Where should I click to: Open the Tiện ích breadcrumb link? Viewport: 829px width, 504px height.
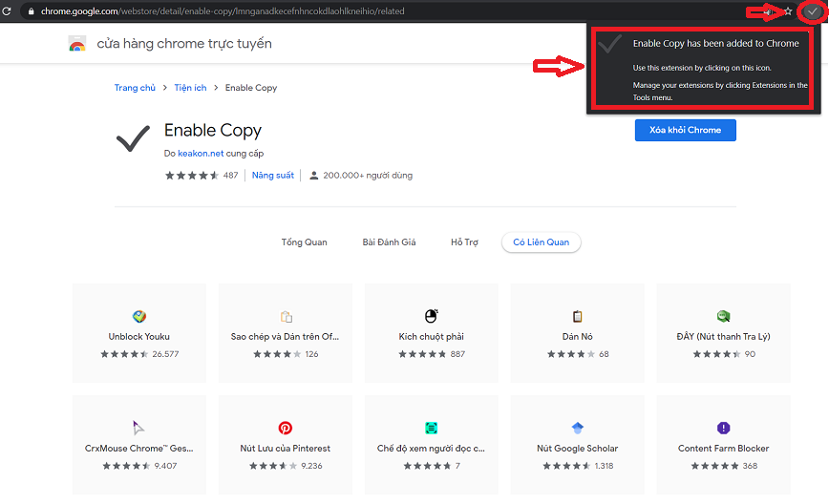point(190,88)
